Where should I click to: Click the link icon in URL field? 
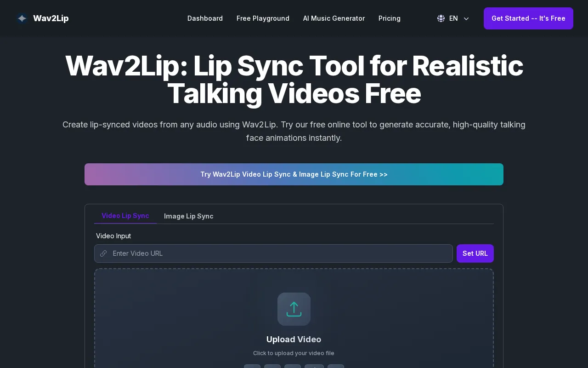click(103, 253)
